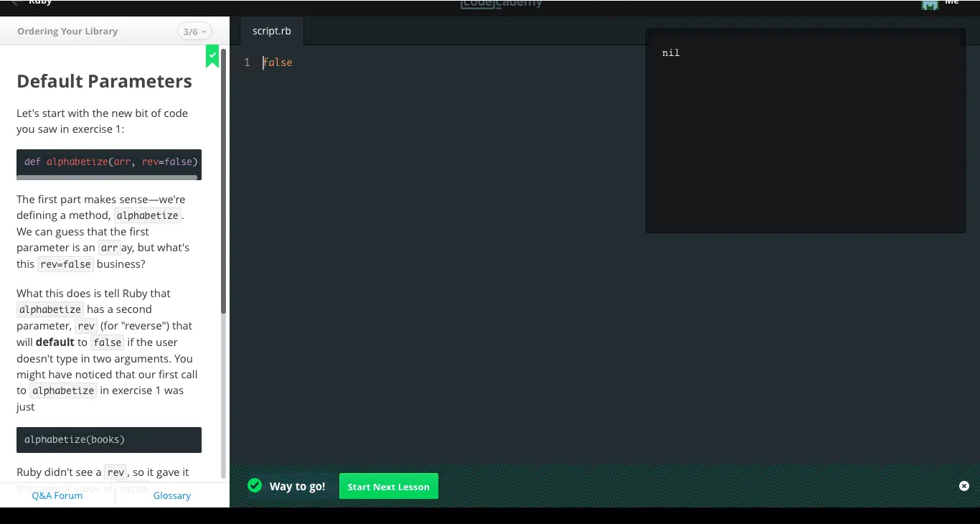Image resolution: width=980 pixels, height=524 pixels.
Task: Click the green Way to go checkmark
Action: coord(255,486)
